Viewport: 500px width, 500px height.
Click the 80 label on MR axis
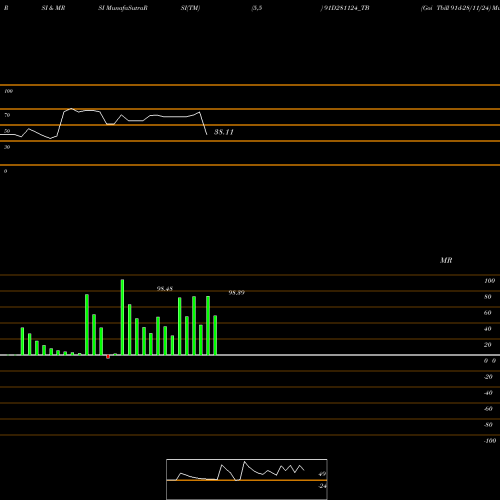pos(488,297)
